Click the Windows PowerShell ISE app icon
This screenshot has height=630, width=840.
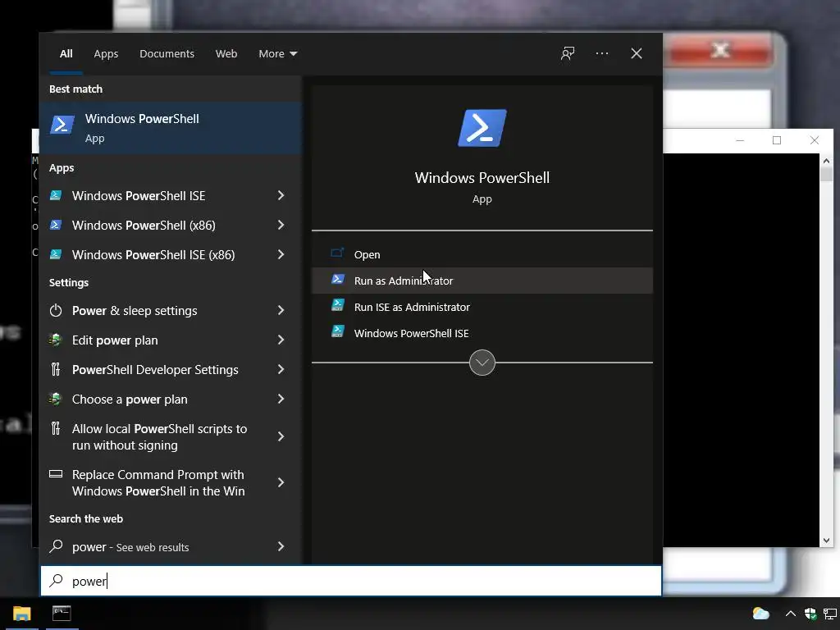coord(56,195)
